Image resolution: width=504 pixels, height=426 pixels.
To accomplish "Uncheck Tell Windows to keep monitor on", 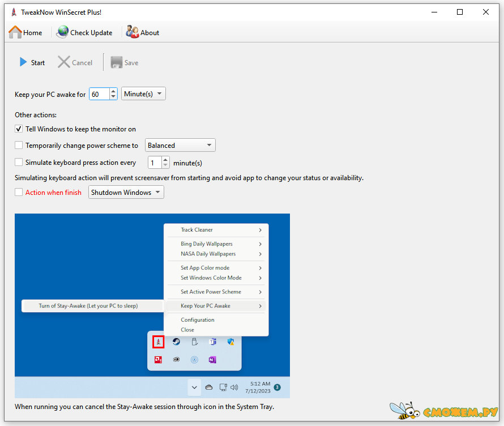I will [x=19, y=129].
